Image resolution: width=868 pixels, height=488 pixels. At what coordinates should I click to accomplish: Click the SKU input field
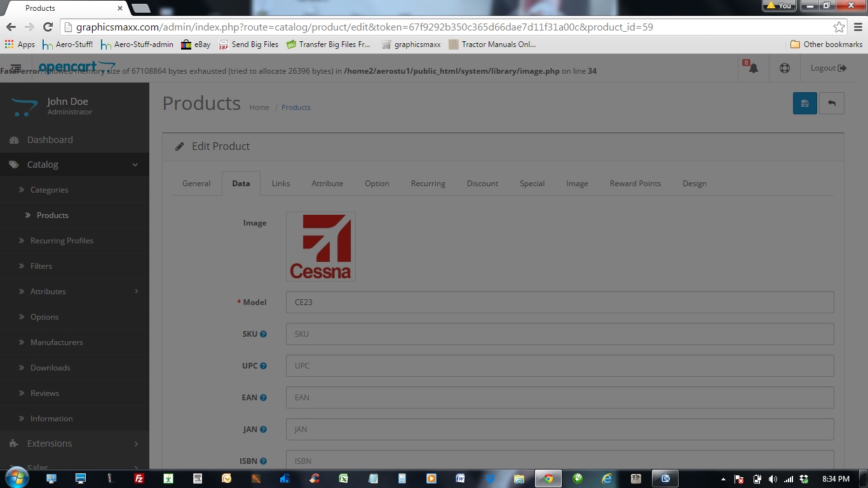coord(560,334)
